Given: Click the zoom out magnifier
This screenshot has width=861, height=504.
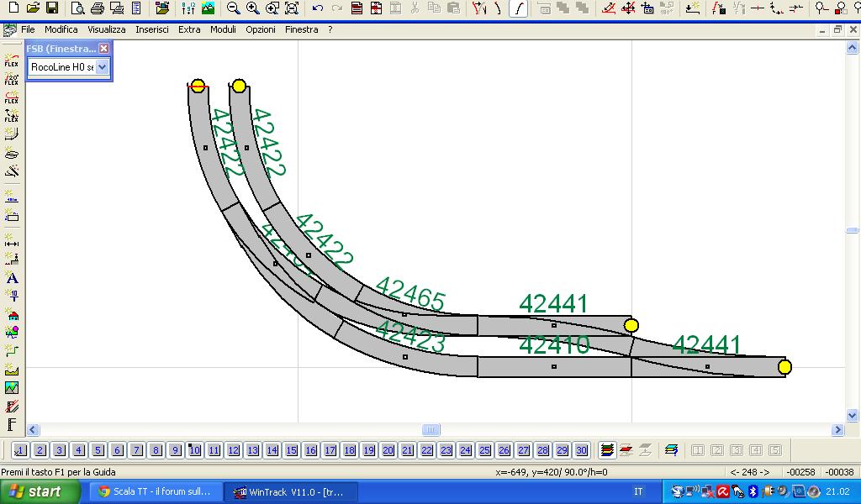Looking at the screenshot, I should pyautogui.click(x=234, y=8).
